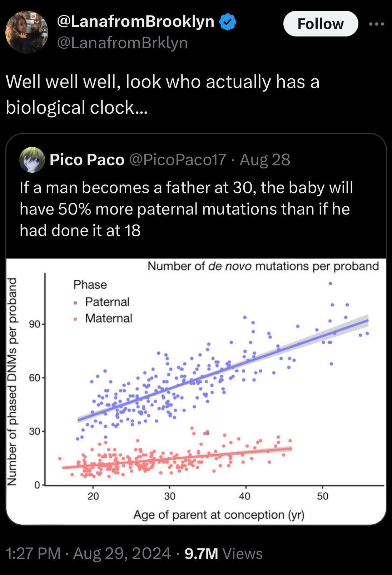Click the blue Paternal legend dot
This screenshot has width=392, height=575.
click(x=75, y=303)
